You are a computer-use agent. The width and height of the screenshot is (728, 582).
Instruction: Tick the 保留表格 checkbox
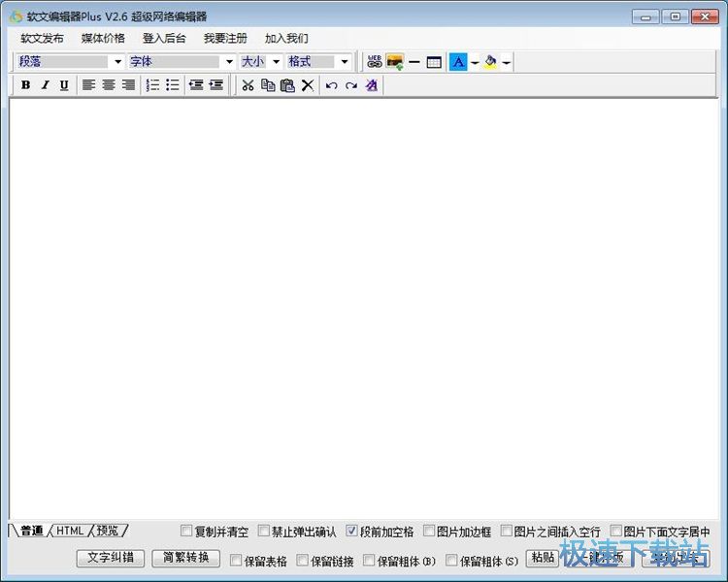pos(236,561)
